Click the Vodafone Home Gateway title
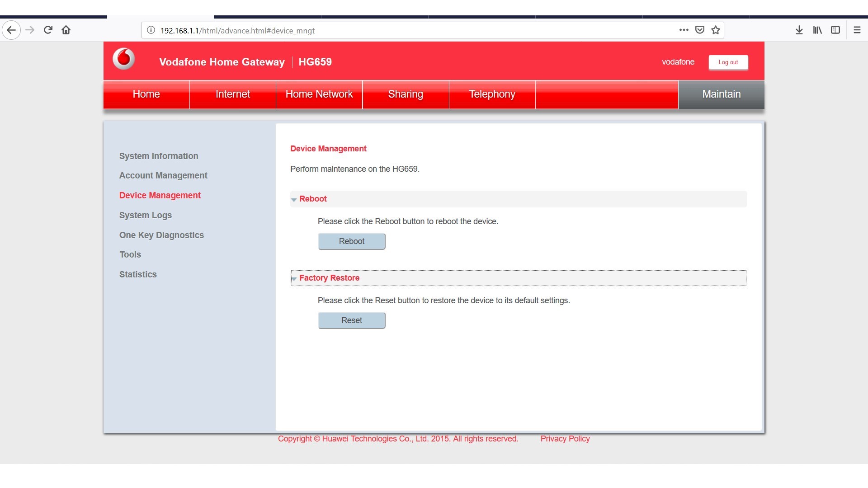The width and height of the screenshot is (868, 488). point(222,62)
